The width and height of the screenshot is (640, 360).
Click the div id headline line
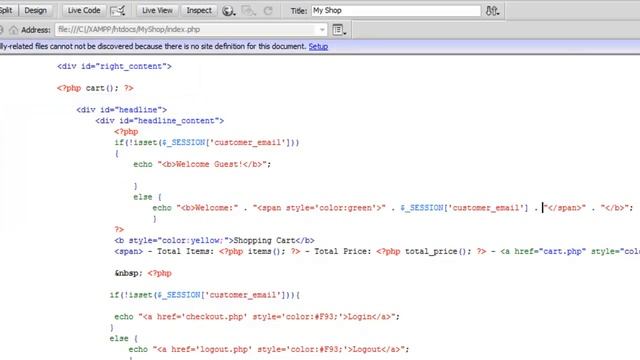click(x=121, y=110)
